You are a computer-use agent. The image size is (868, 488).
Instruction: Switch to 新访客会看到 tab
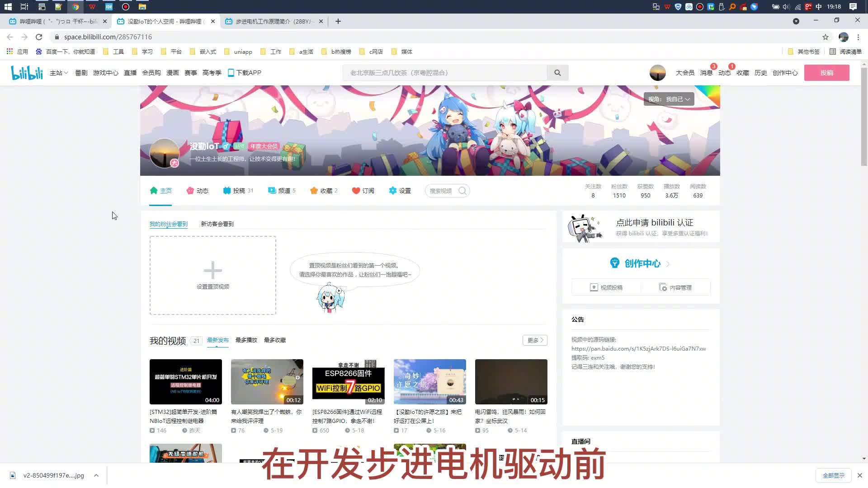[x=217, y=224]
